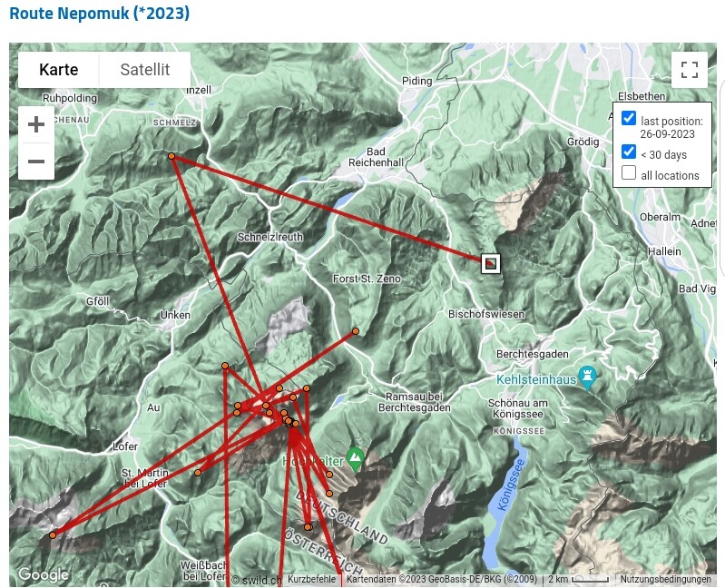The width and height of the screenshot is (725, 588).
Task: Select the far southwest orange track point
Action: 53,535
